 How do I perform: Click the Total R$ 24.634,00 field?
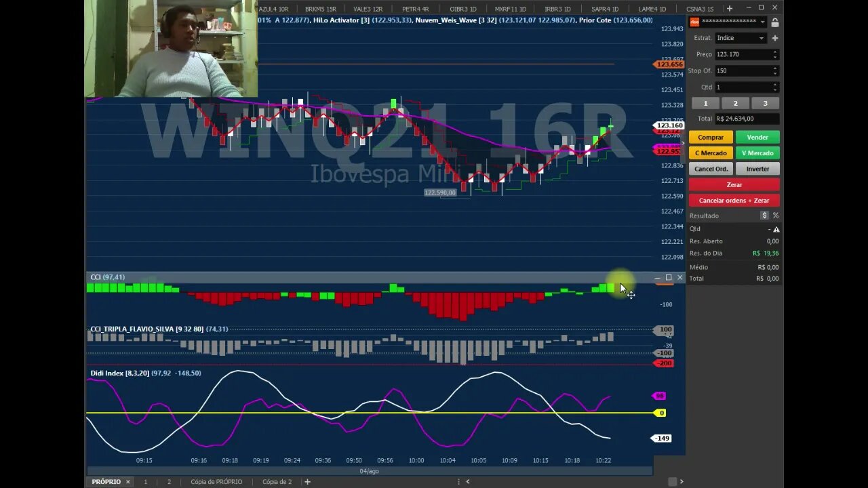point(747,119)
